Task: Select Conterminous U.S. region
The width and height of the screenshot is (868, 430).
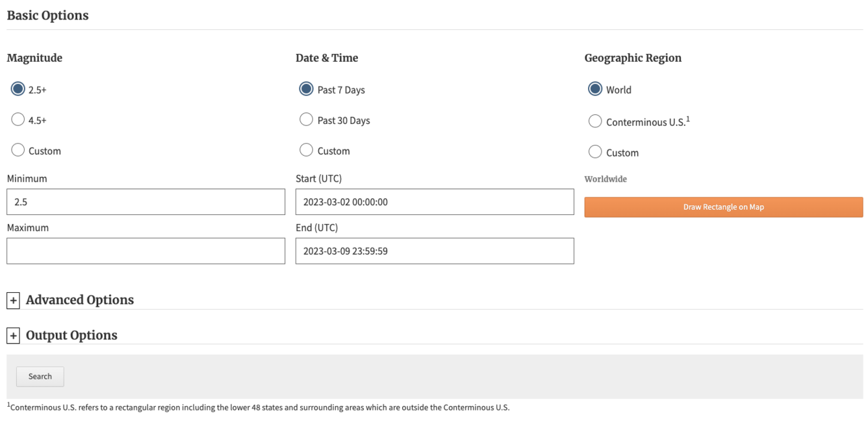Action: pos(595,121)
